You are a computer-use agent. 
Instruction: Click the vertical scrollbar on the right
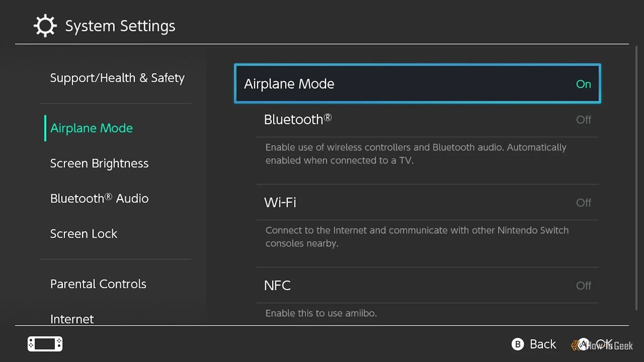click(636, 178)
